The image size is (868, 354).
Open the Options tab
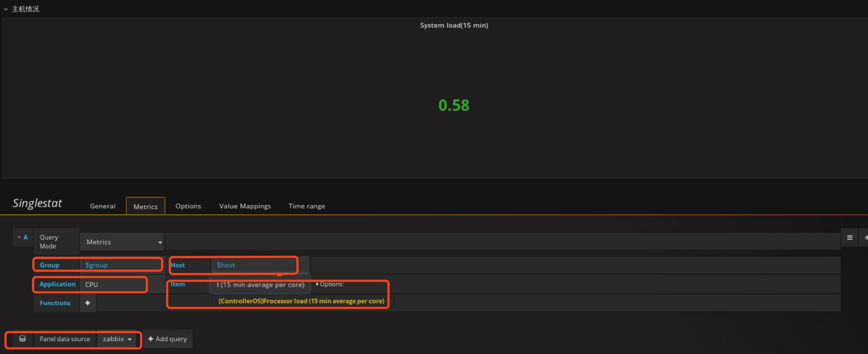[188, 206]
